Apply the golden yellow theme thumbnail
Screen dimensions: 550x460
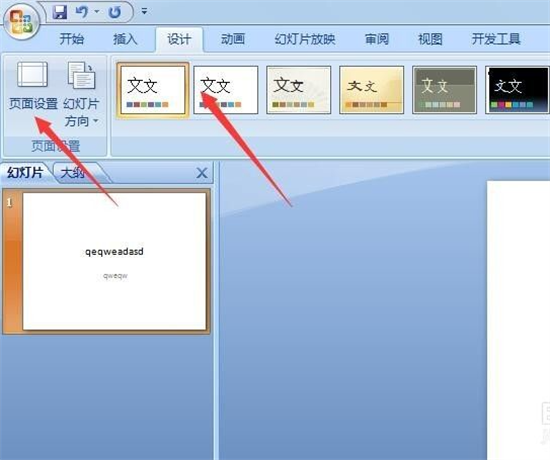(371, 90)
